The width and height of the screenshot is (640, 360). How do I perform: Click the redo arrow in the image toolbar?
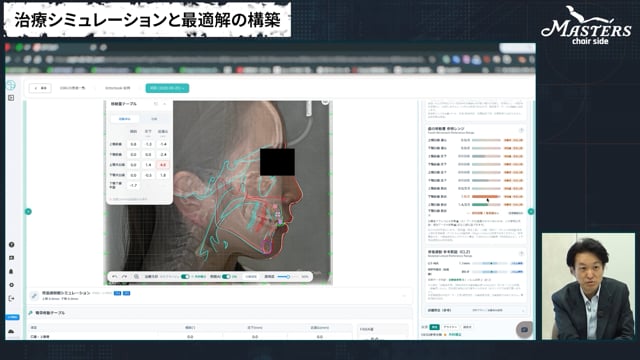tap(124, 277)
